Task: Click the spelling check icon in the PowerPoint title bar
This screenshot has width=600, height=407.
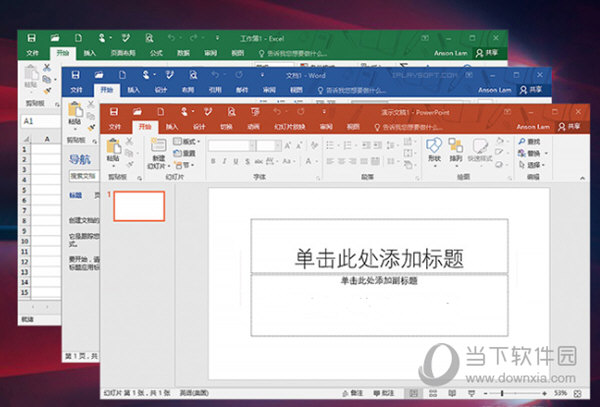Action: pos(208,112)
